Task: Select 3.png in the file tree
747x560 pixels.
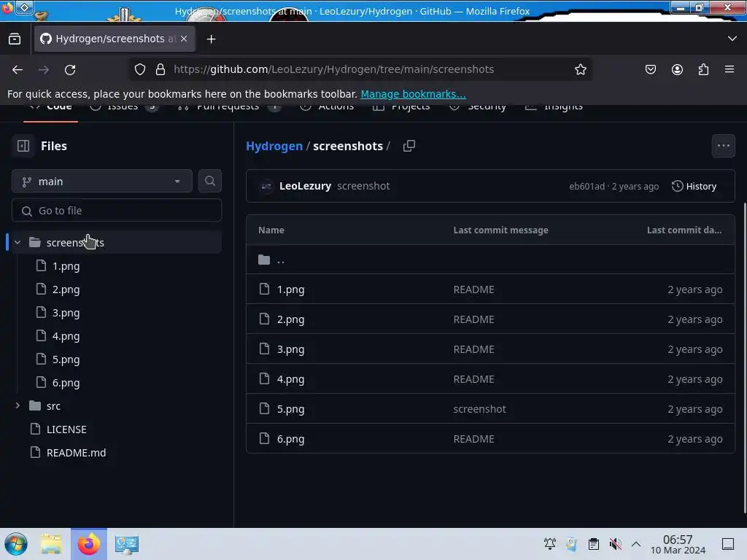Action: tap(66, 313)
